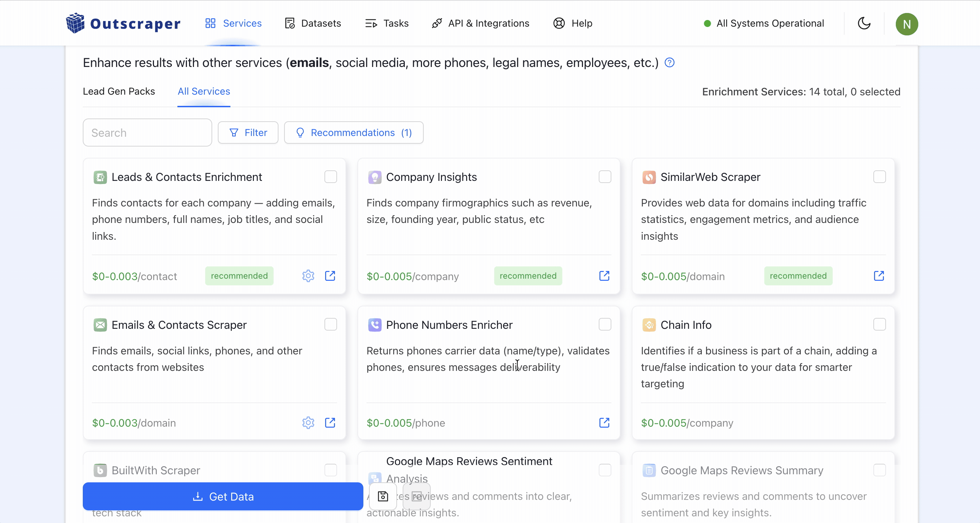Image resolution: width=980 pixels, height=523 pixels.
Task: Click the services Search field
Action: click(147, 133)
